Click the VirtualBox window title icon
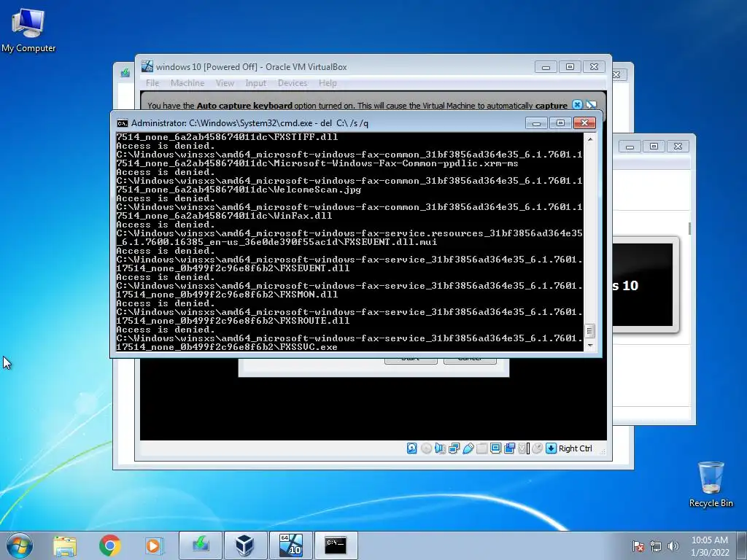747x560 pixels. pyautogui.click(x=147, y=66)
